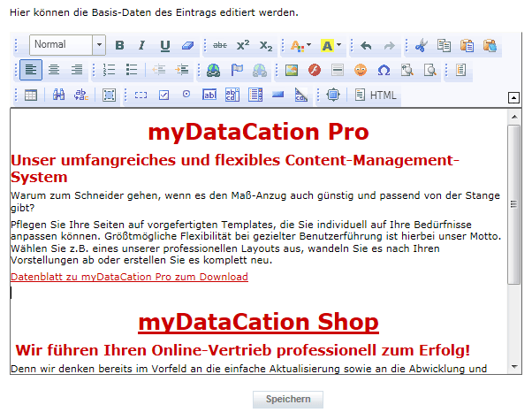Insert a textarea form field
Viewport: 532px width, 420px height.
coord(232,95)
